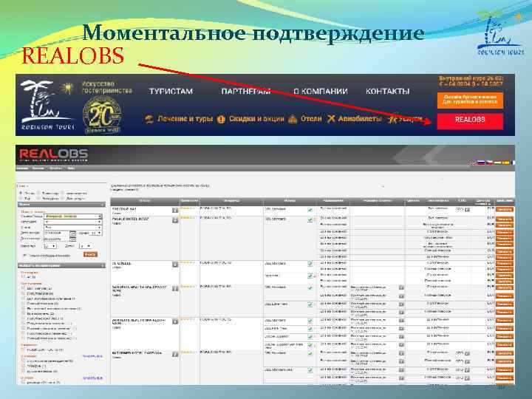Open the ТУРИСТАМ menu
Viewport: 532px width, 399px height.
pyautogui.click(x=171, y=92)
